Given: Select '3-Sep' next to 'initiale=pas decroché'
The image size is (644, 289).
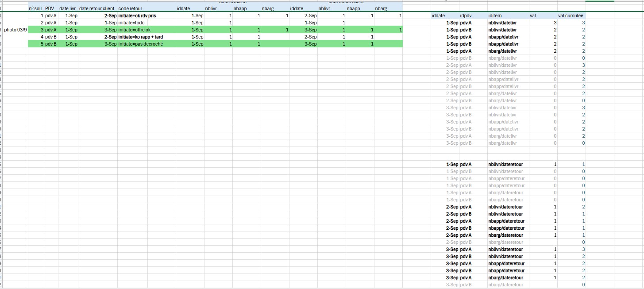Looking at the screenshot, I should pyautogui.click(x=110, y=44).
